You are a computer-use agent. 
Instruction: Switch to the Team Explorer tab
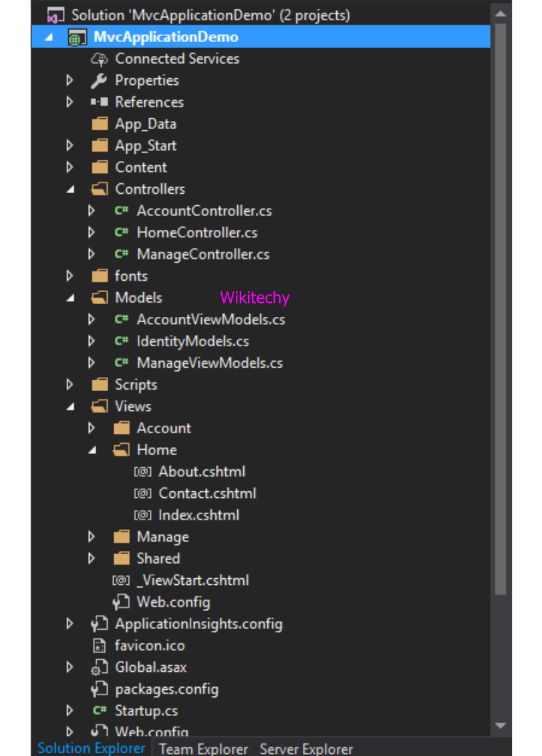[x=203, y=749]
